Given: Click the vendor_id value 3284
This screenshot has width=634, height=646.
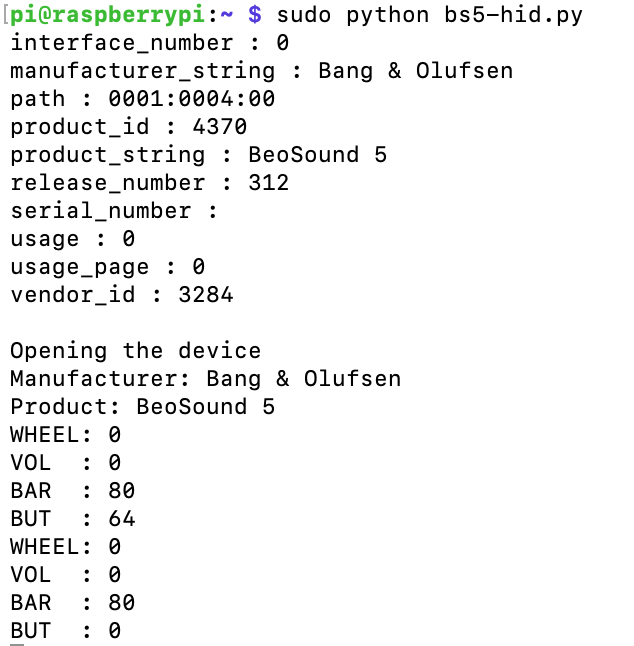Looking at the screenshot, I should coord(205,295).
